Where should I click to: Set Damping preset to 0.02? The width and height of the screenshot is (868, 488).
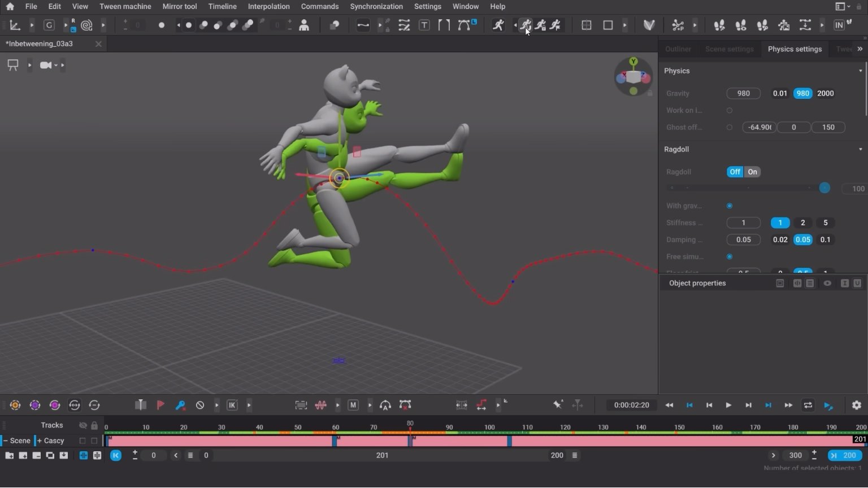tap(780, 240)
